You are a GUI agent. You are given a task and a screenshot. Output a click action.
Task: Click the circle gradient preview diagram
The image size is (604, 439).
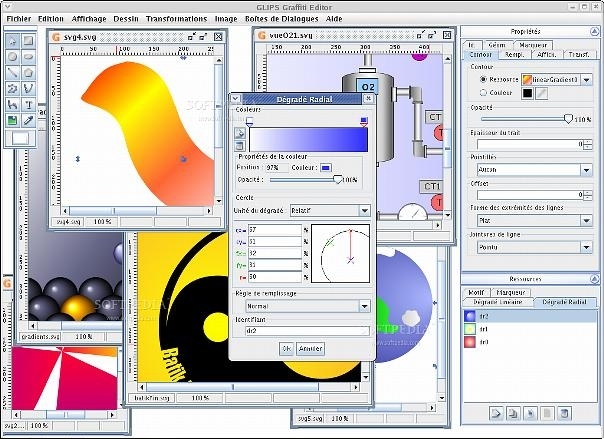tap(341, 254)
